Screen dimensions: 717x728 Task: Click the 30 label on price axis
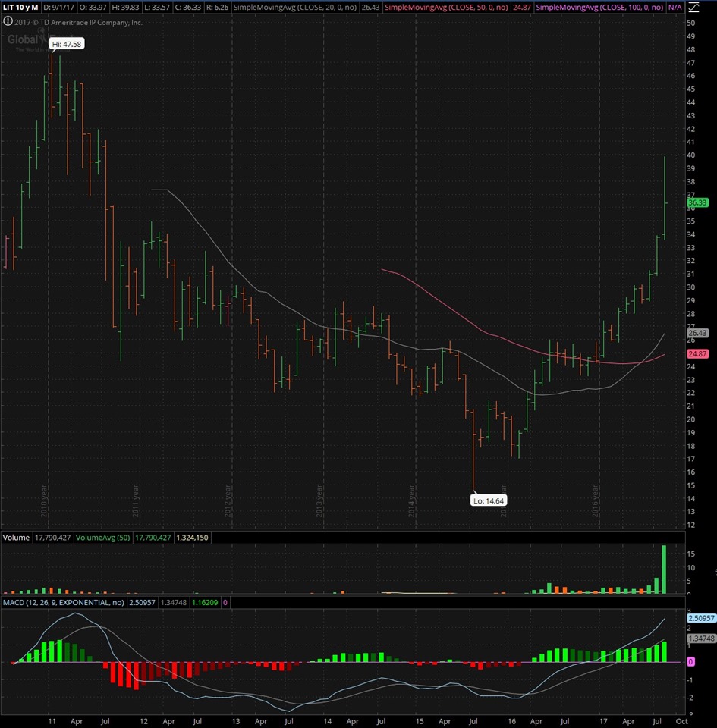coord(691,287)
